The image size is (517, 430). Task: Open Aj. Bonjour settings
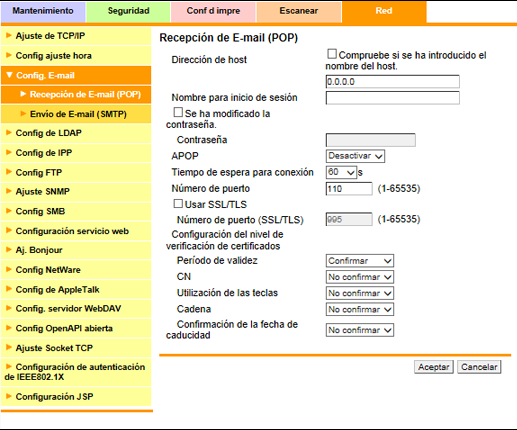pos(76,250)
